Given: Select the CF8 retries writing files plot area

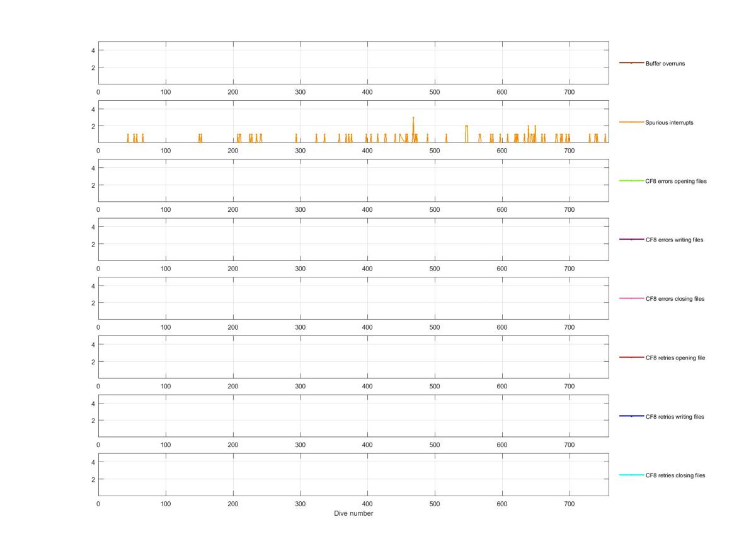Looking at the screenshot, I should [353, 416].
